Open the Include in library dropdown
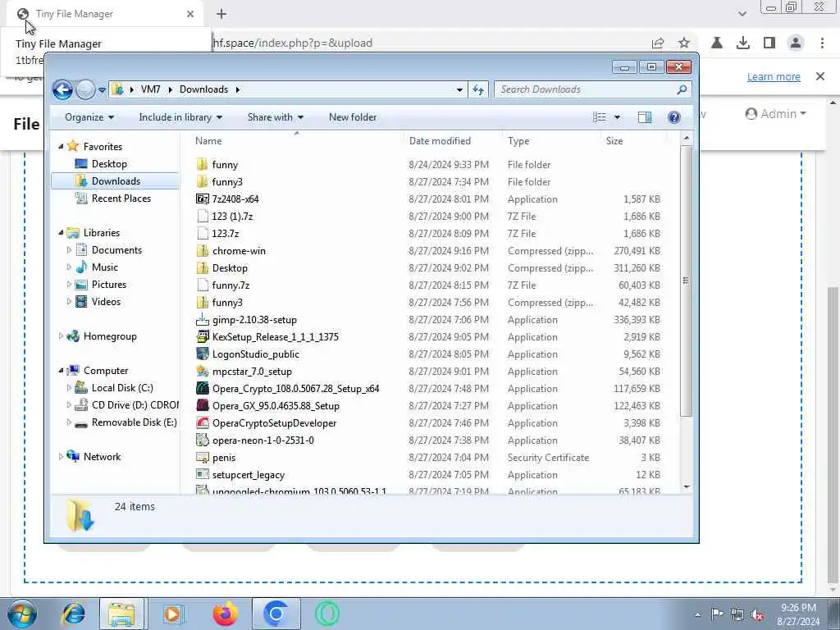Screen dimensions: 840x630 180,117
